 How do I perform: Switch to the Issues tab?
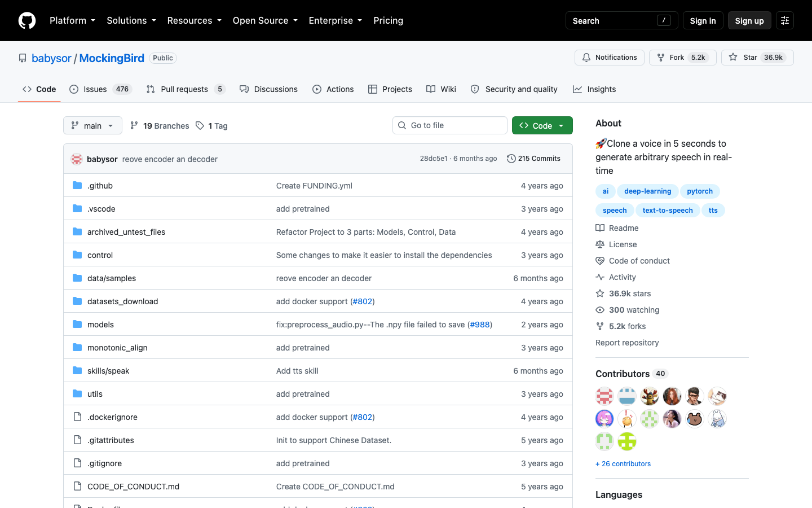(x=100, y=89)
